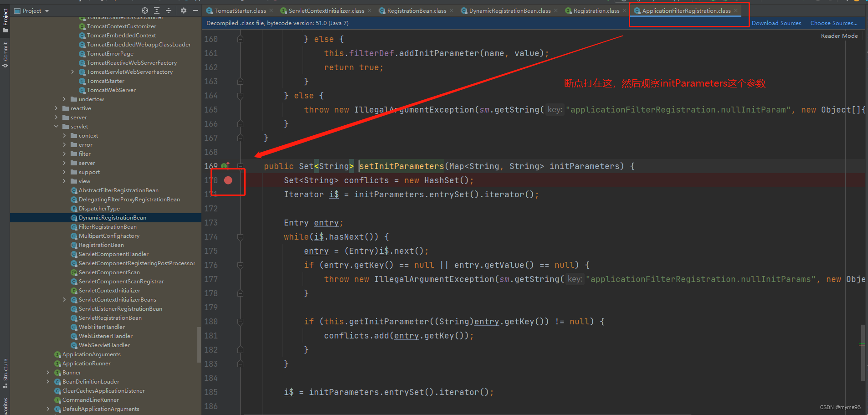Screen dimensions: 868x415
Task: Collapse the setInitParameters method fold arrow
Action: (x=240, y=165)
